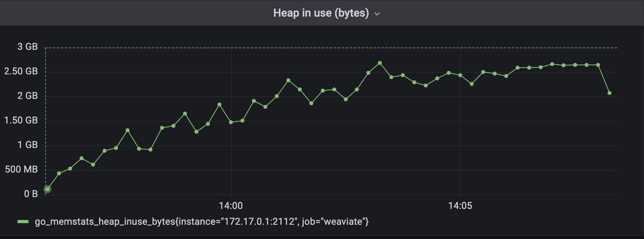This screenshot has width=644, height=239.
Task: Click the 2.50 GB y-axis label
Action: coord(21,71)
